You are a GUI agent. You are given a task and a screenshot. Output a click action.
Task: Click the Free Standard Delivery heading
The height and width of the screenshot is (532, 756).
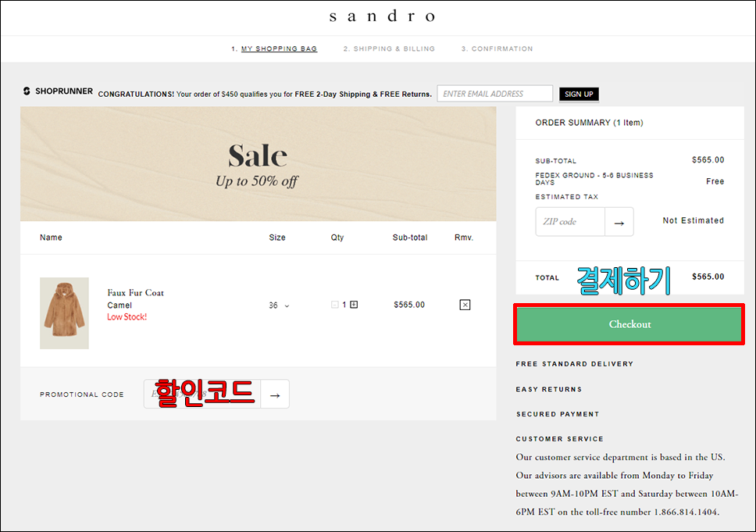tap(574, 364)
